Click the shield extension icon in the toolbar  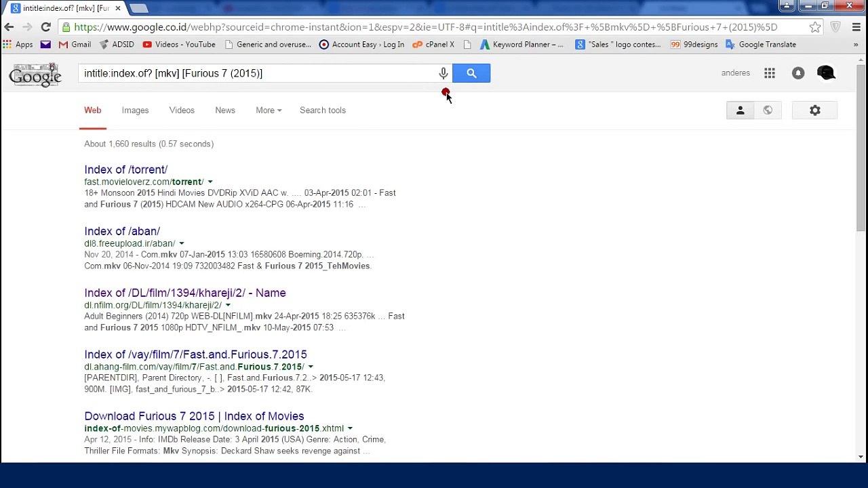pos(835,27)
